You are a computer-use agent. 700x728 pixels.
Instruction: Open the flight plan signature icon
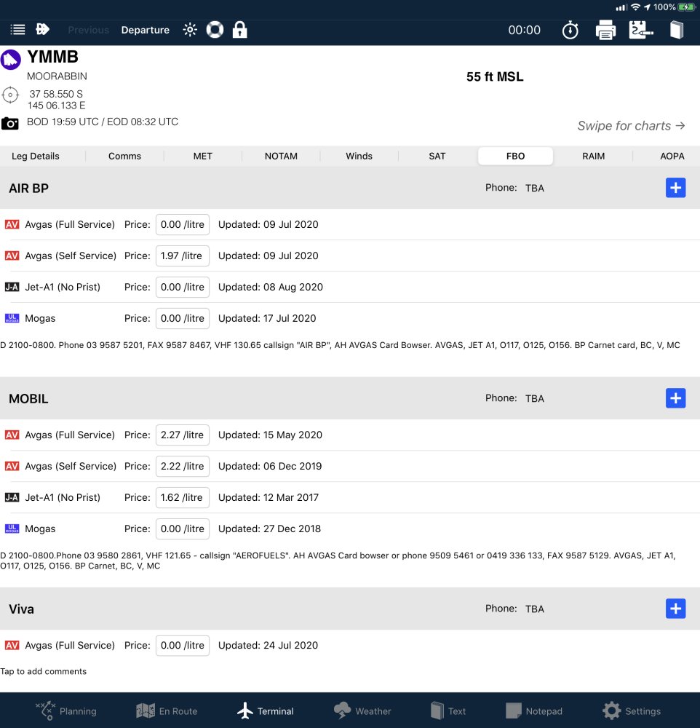tap(641, 30)
